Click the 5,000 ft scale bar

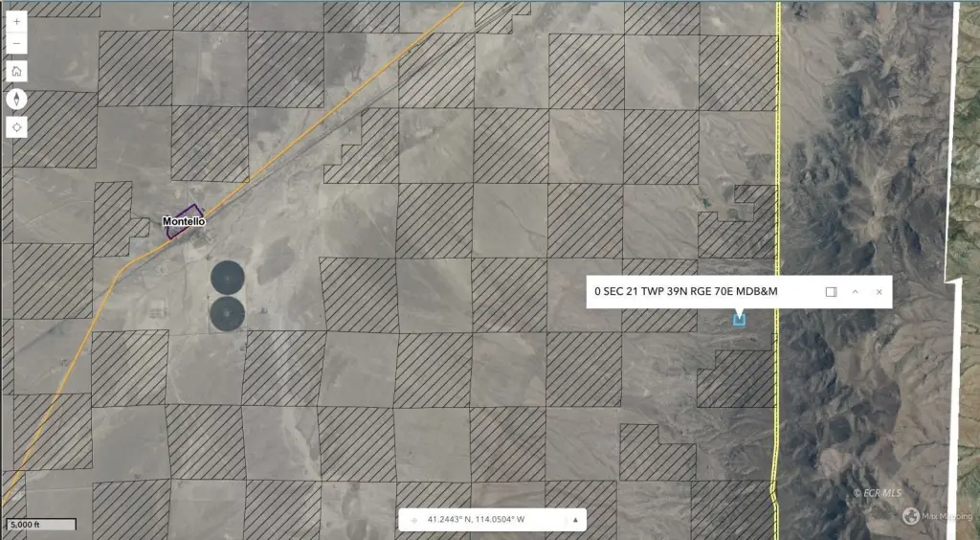(41, 525)
